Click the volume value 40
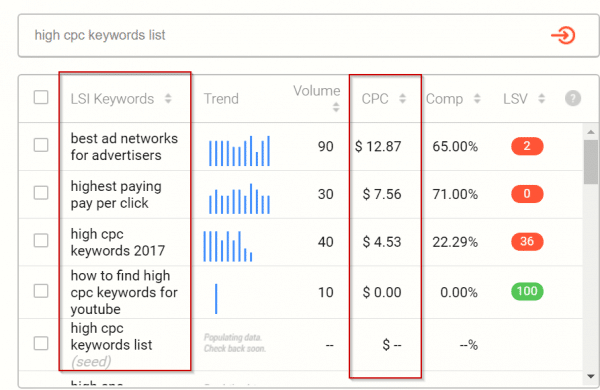The width and height of the screenshot is (600, 390). point(326,242)
